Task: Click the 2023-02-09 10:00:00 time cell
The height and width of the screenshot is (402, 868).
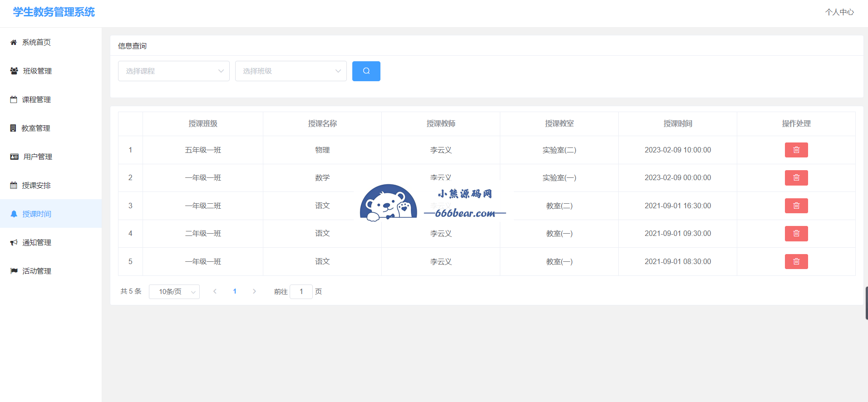Action: pos(678,150)
